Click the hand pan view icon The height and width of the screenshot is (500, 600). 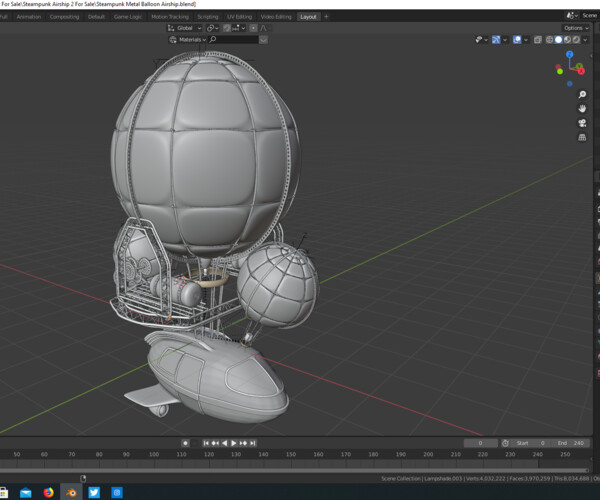[x=582, y=108]
